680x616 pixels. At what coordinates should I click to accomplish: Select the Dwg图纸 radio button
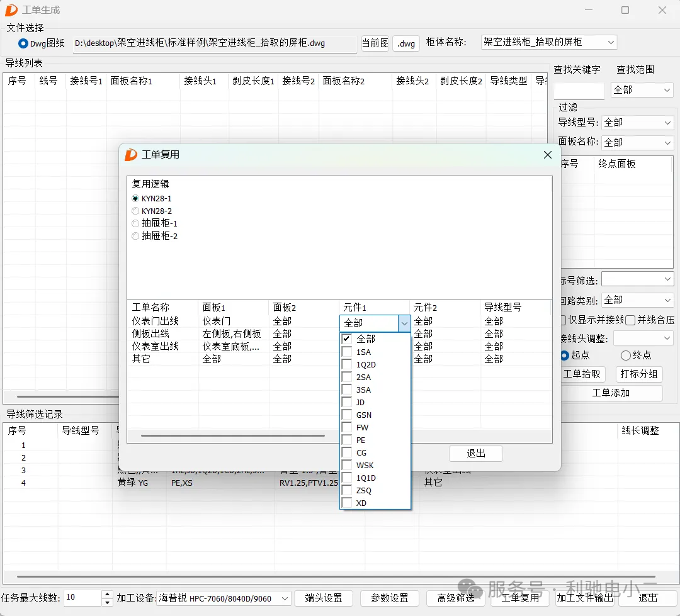(x=23, y=43)
